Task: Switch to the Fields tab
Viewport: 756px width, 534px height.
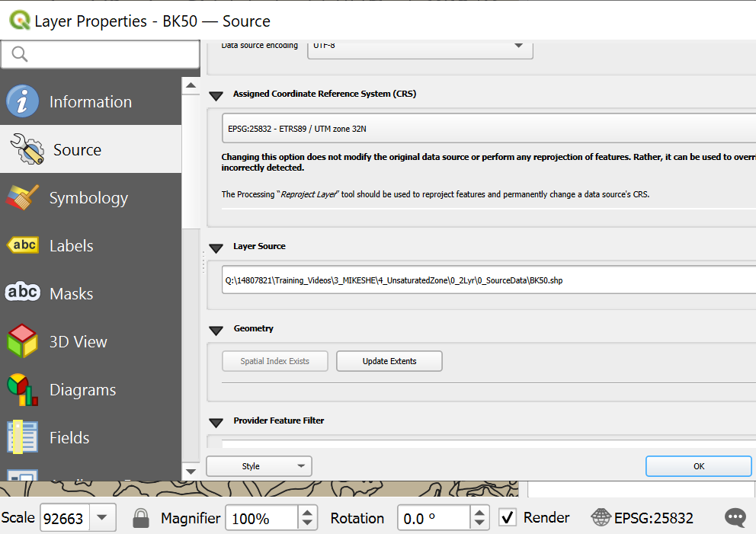Action: click(91, 437)
